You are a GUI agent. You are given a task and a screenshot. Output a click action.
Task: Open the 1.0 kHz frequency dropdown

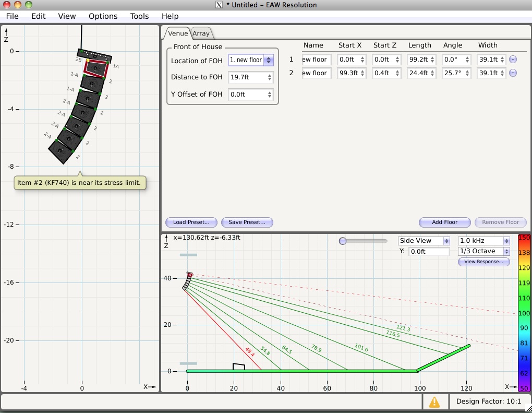pos(483,241)
